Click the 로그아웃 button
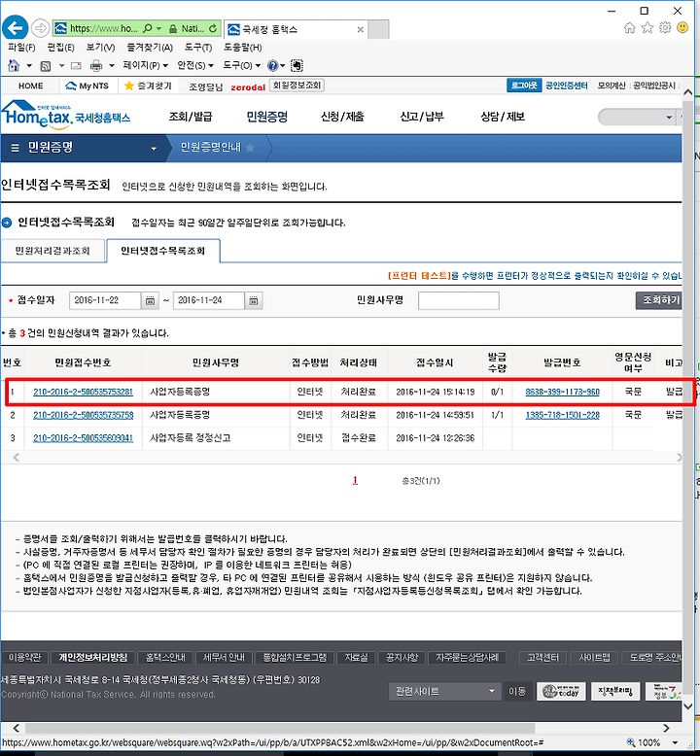This screenshot has height=756, width=700. pos(524,86)
